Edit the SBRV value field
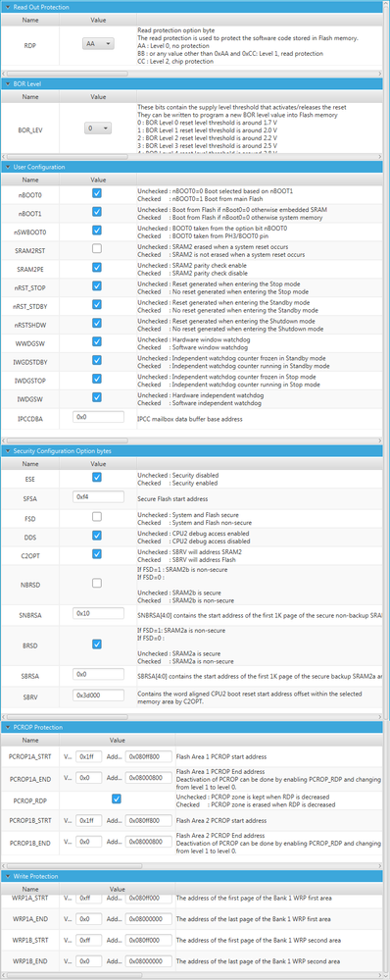This screenshot has width=390, height=980. click(98, 695)
